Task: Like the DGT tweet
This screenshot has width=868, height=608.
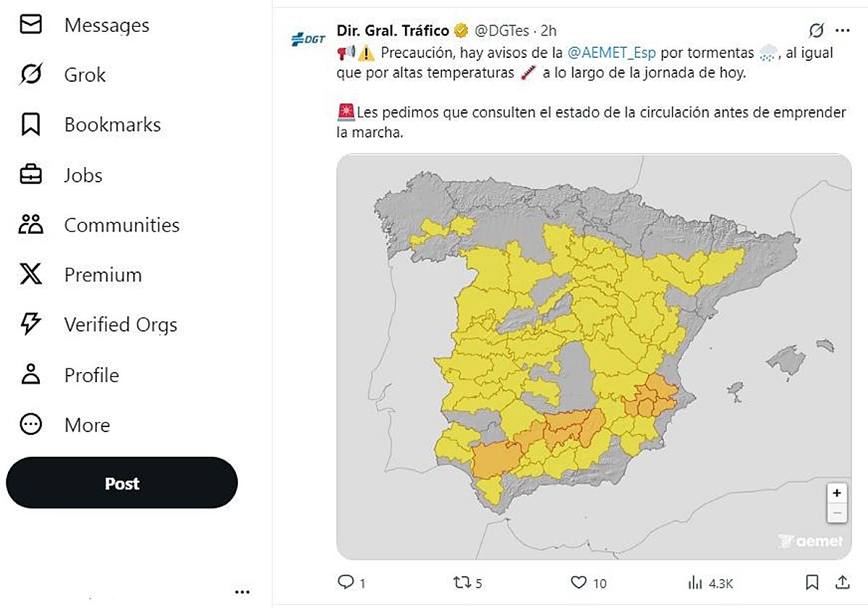Action: click(579, 583)
